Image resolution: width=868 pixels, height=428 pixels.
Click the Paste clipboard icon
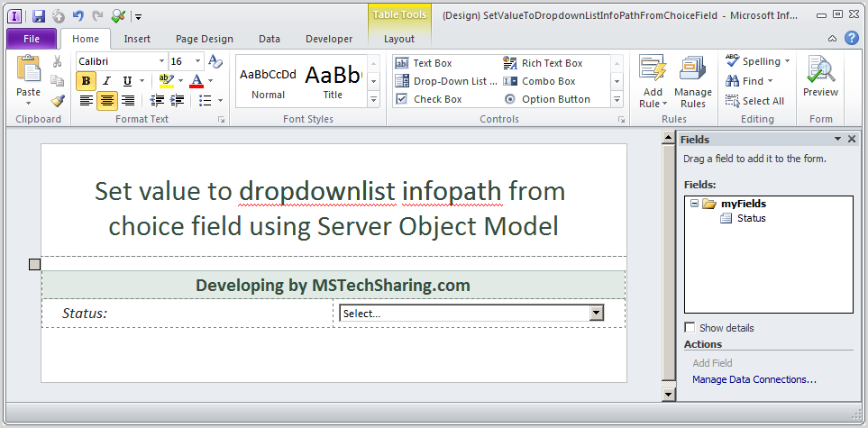28,68
